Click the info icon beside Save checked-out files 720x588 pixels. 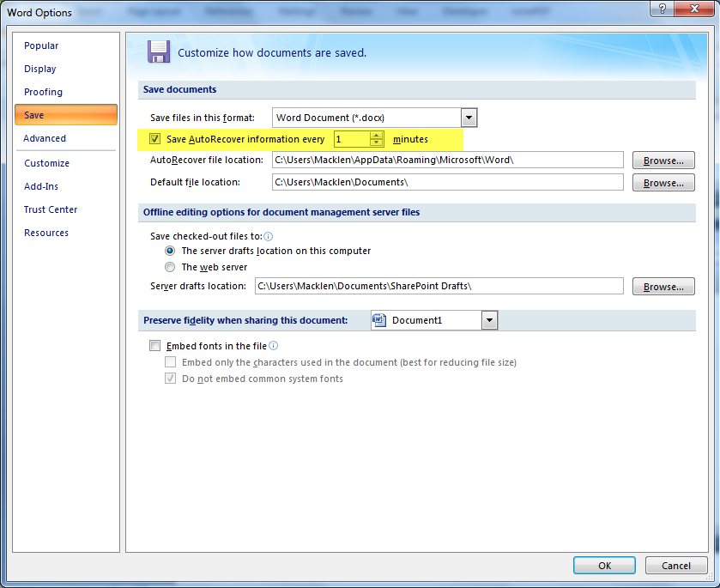pos(268,236)
